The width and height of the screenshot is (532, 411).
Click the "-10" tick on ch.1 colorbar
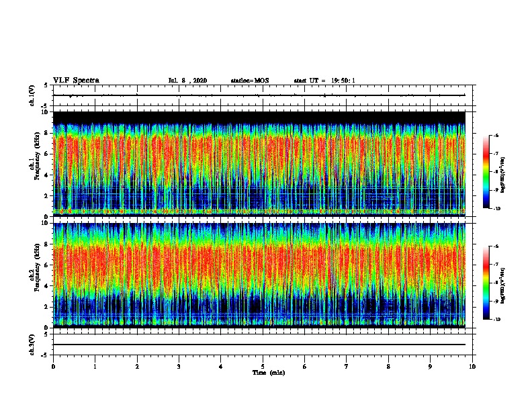click(496, 209)
